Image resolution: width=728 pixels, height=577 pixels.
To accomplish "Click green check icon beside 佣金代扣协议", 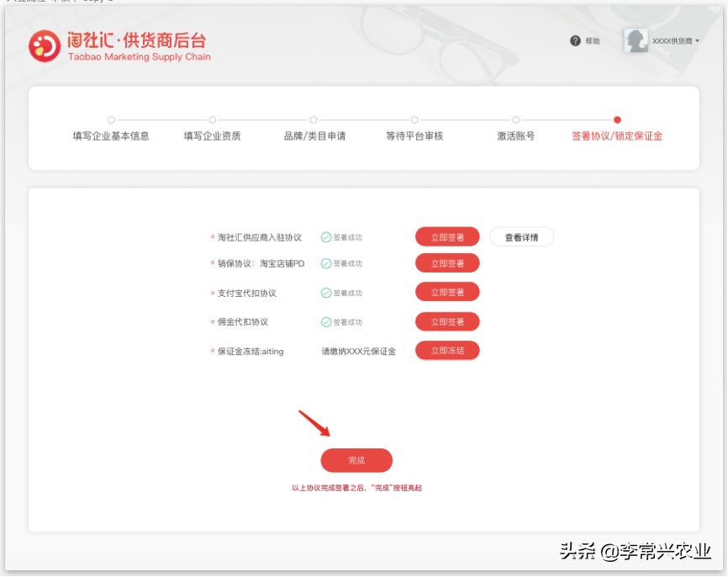I will point(326,322).
